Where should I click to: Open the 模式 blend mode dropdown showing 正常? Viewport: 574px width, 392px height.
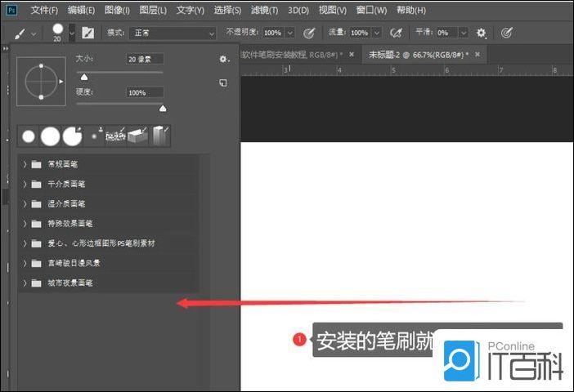click(172, 33)
